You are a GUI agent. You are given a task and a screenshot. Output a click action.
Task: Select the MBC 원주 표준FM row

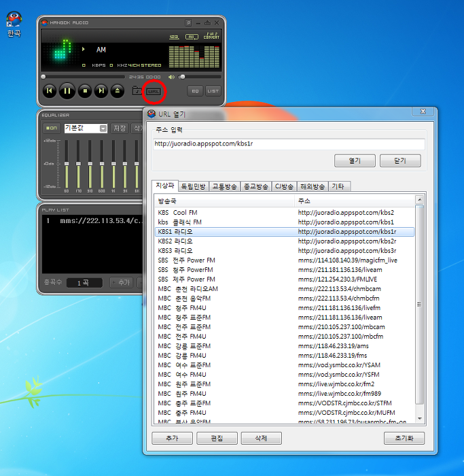[x=285, y=384]
